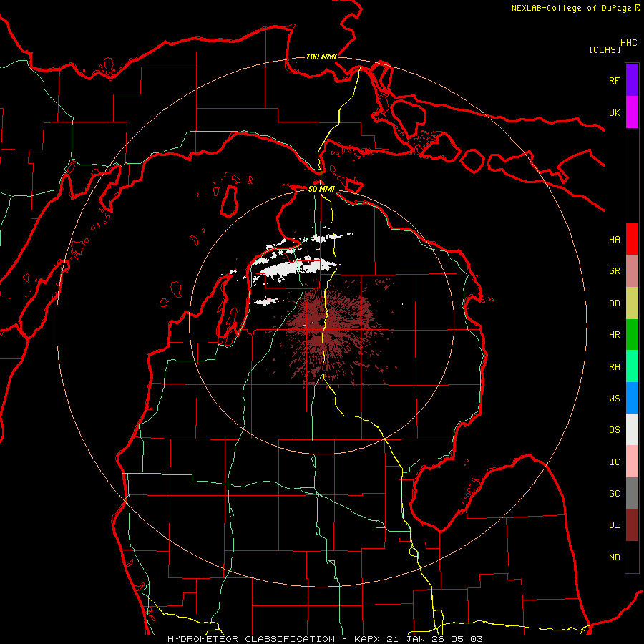644x644 pixels.
Task: Click the IC pink legend swatch
Action: (632, 462)
